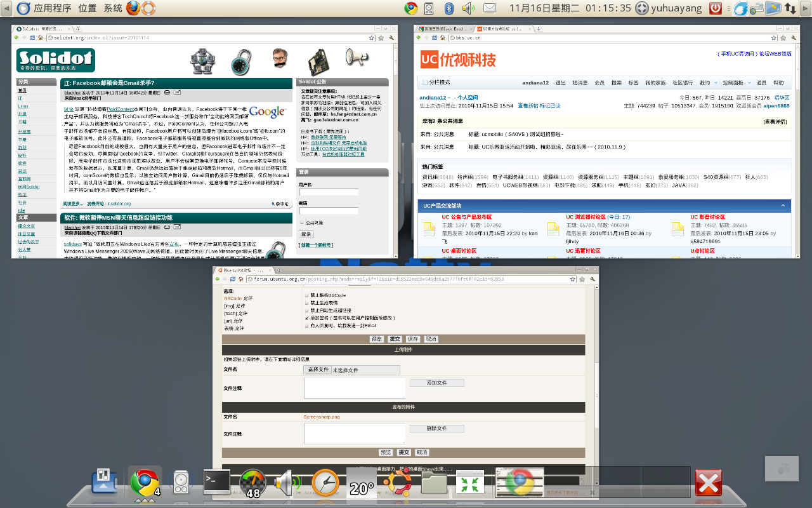Reload the Solidot page
Image resolution: width=812 pixels, height=508 pixels.
(32, 38)
